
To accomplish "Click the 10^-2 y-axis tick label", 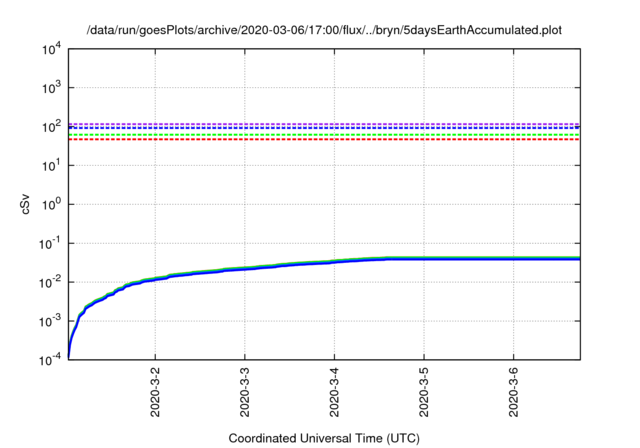I will click(50, 282).
